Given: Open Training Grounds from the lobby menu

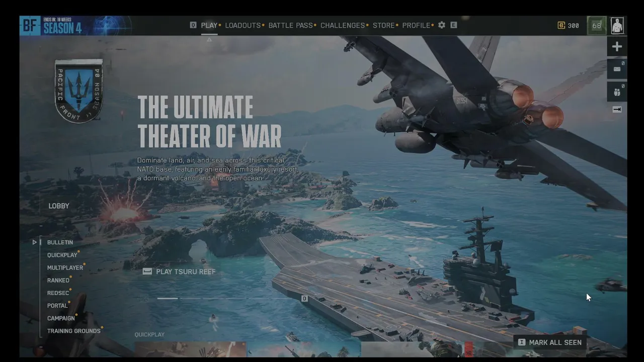Looking at the screenshot, I should (x=74, y=331).
